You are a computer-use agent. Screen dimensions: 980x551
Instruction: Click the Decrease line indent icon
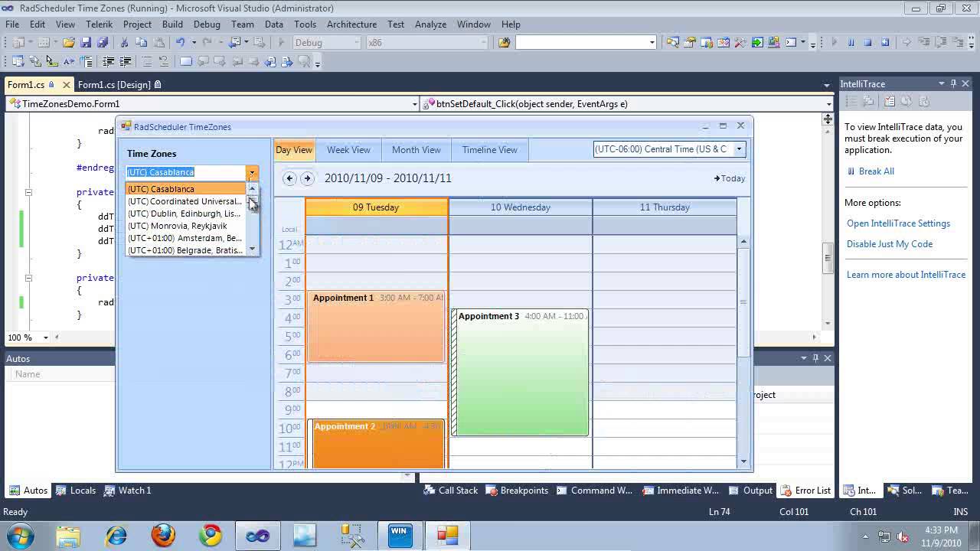pyautogui.click(x=108, y=61)
